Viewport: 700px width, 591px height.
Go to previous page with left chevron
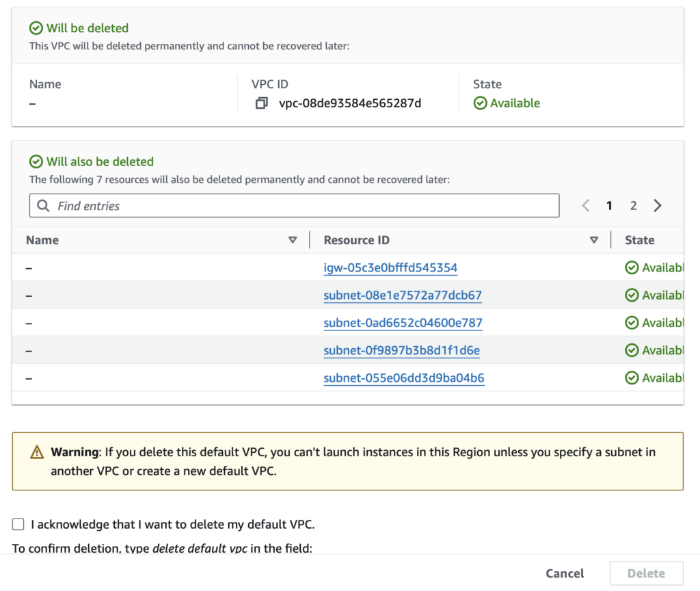coord(586,205)
